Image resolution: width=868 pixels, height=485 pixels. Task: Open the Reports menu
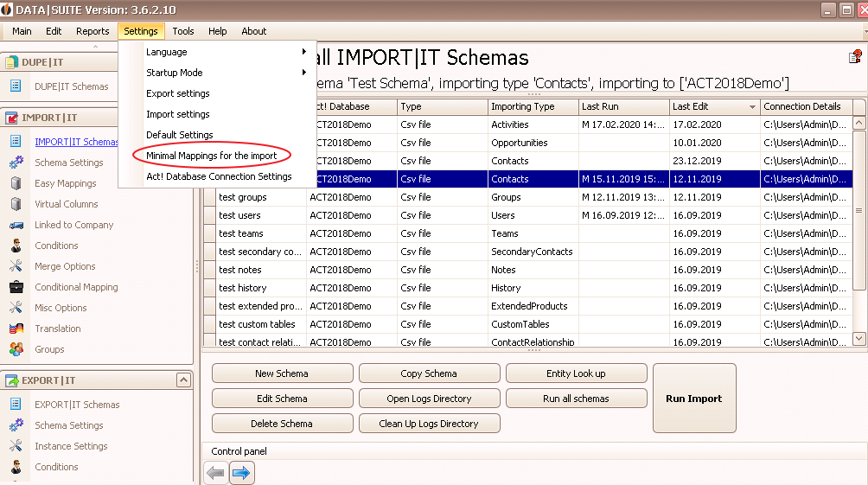(x=93, y=31)
